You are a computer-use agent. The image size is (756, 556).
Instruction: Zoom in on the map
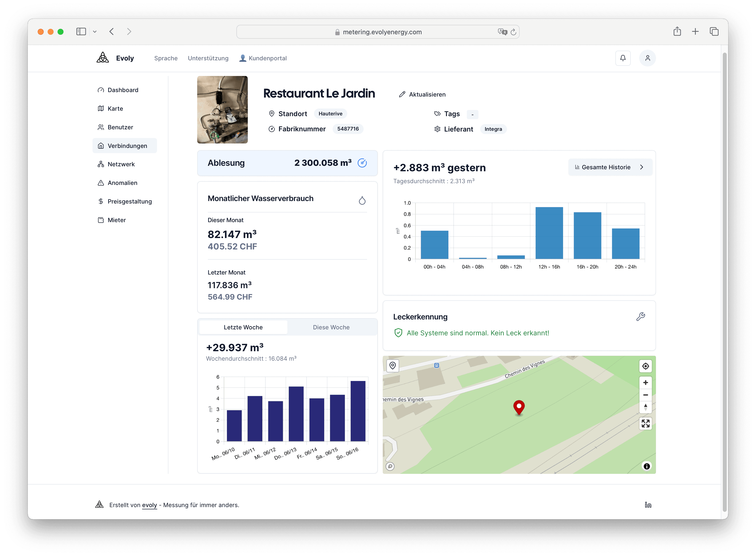[645, 382]
